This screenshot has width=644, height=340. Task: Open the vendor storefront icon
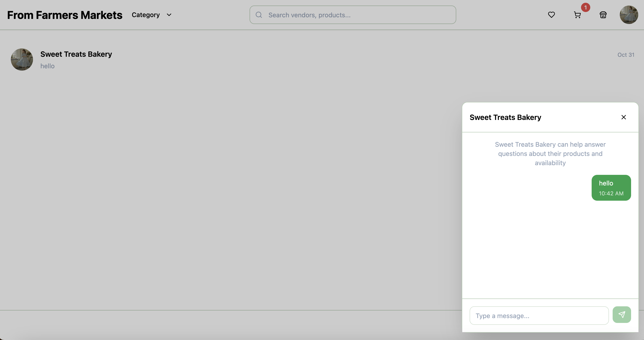point(603,15)
